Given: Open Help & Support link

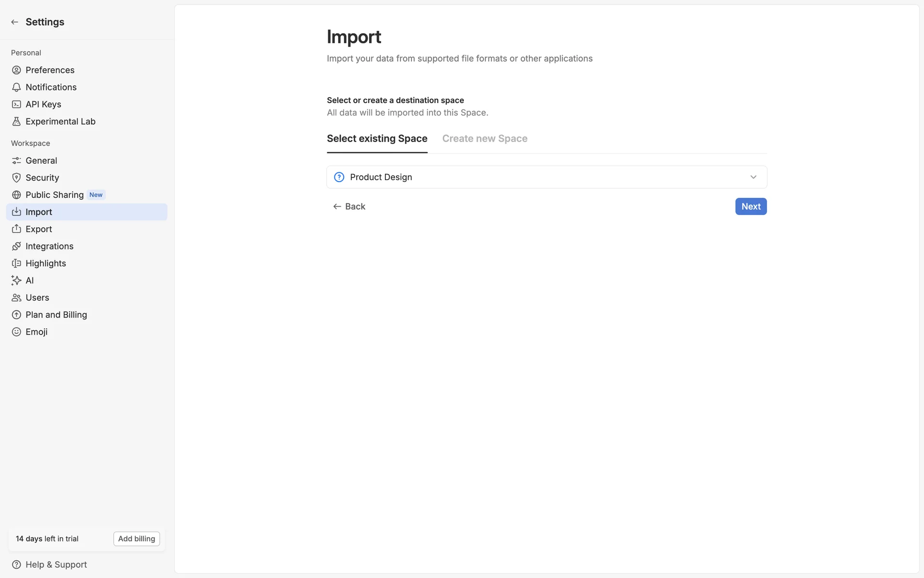Looking at the screenshot, I should [x=56, y=565].
